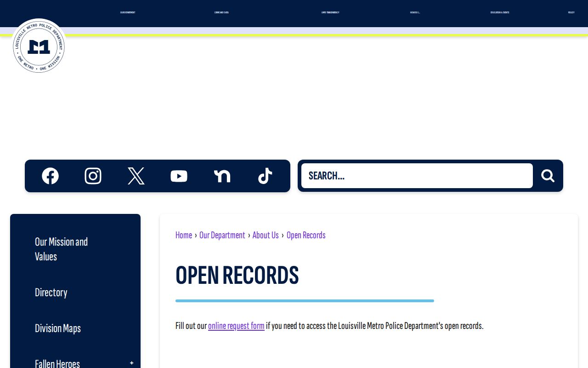The width and height of the screenshot is (588, 368).
Task: Open the Facebook page icon
Action: click(50, 176)
